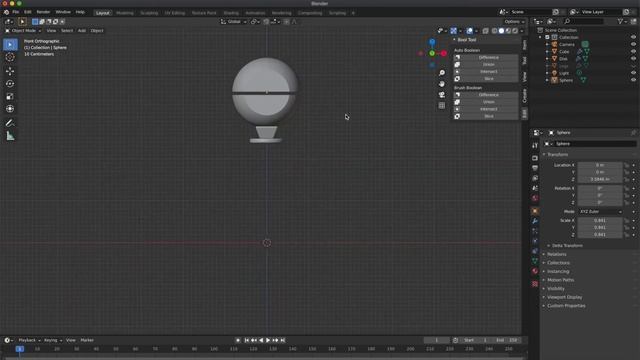Click the green Y axis gizmo ball

tap(432, 53)
